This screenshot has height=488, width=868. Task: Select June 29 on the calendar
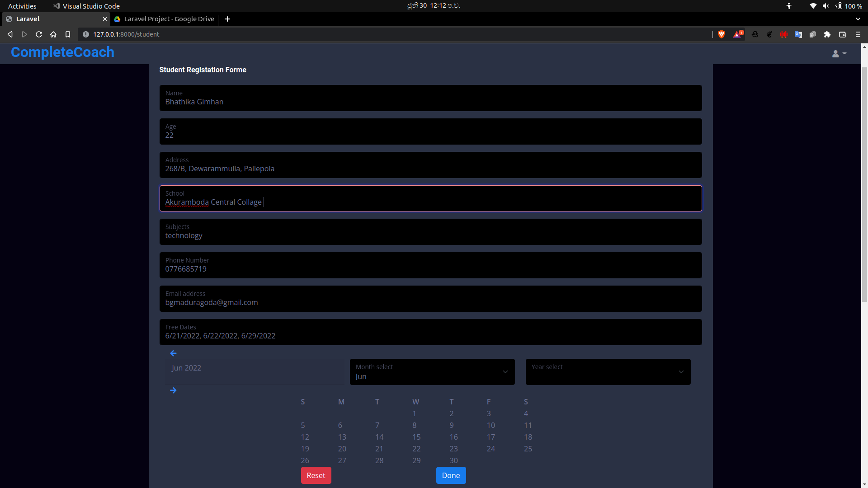416,460
